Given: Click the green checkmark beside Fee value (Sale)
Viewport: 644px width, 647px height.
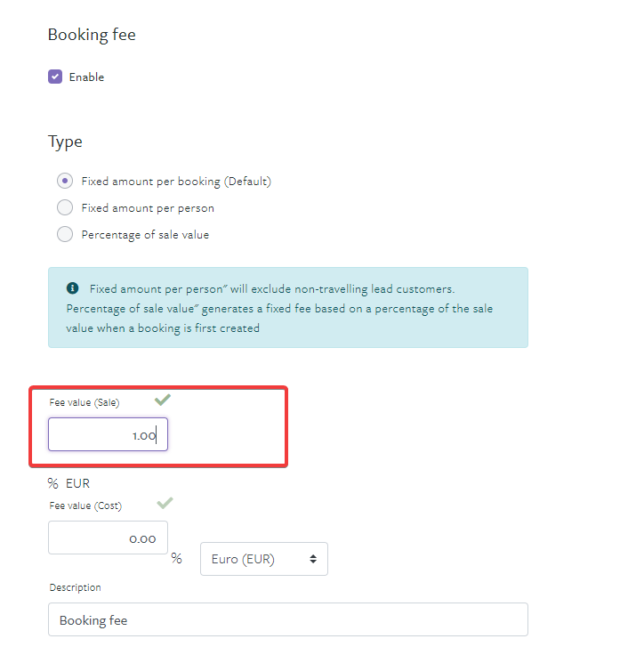Looking at the screenshot, I should (x=163, y=400).
